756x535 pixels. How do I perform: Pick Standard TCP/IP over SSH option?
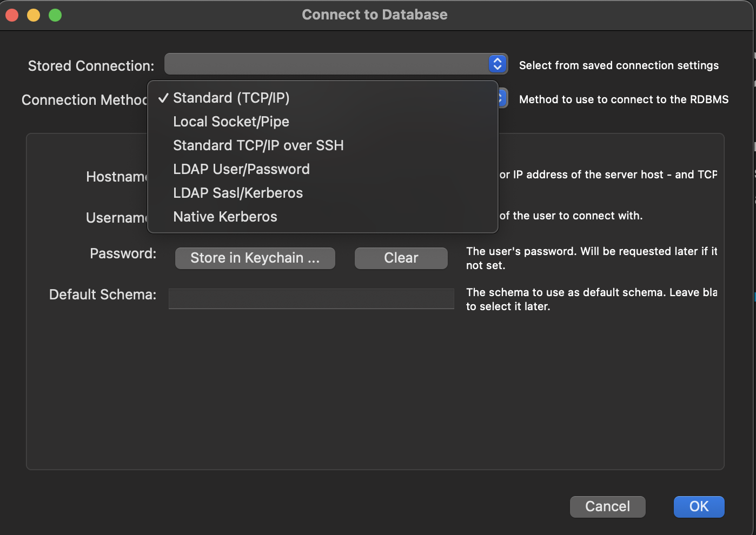(x=258, y=145)
